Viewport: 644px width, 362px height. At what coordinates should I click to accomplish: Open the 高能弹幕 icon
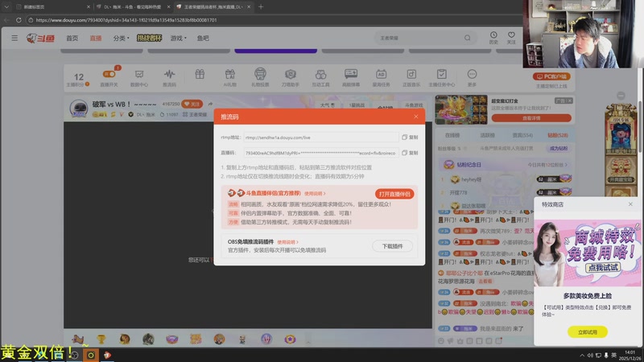[x=351, y=78]
